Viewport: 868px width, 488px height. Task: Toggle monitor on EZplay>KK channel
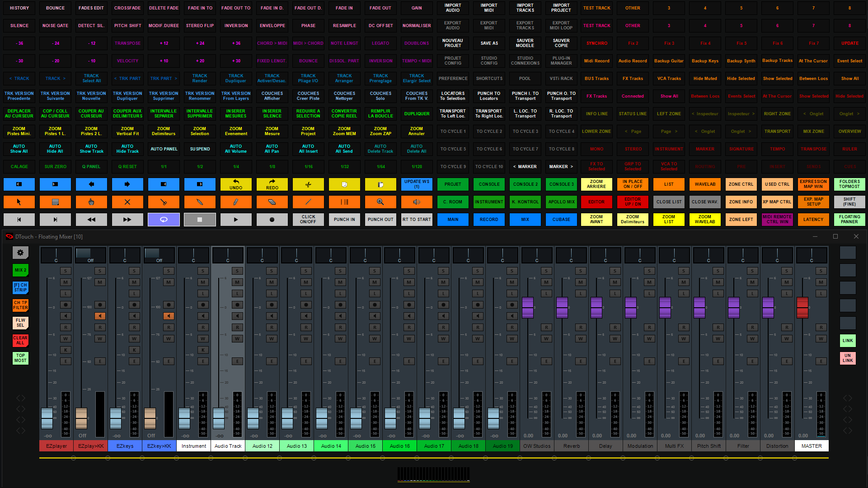click(x=100, y=316)
